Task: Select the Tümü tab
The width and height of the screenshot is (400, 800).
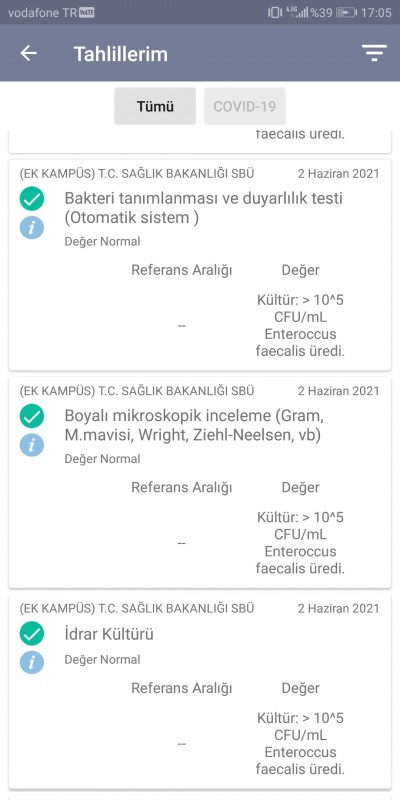Action: coord(155,106)
